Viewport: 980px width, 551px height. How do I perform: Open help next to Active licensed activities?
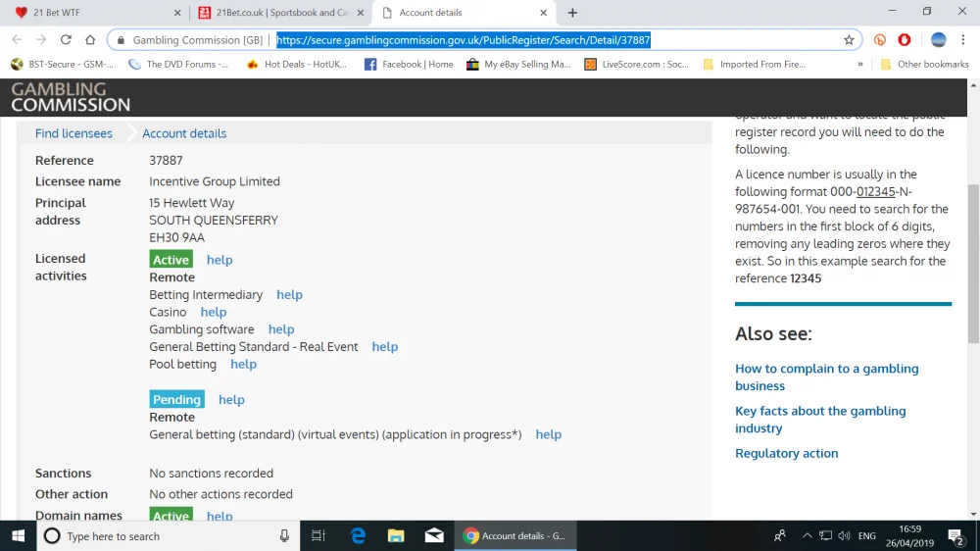coord(220,260)
